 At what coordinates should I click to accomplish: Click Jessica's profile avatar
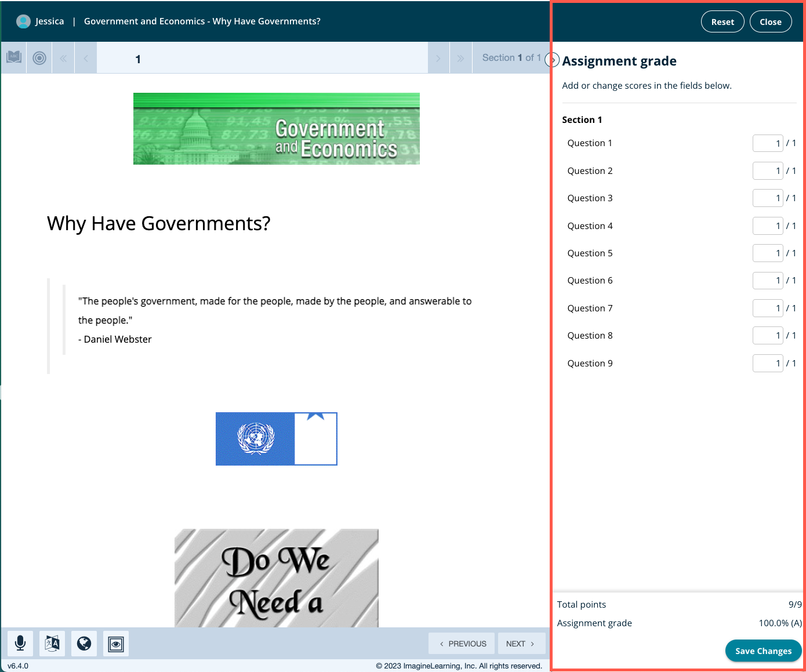point(23,21)
